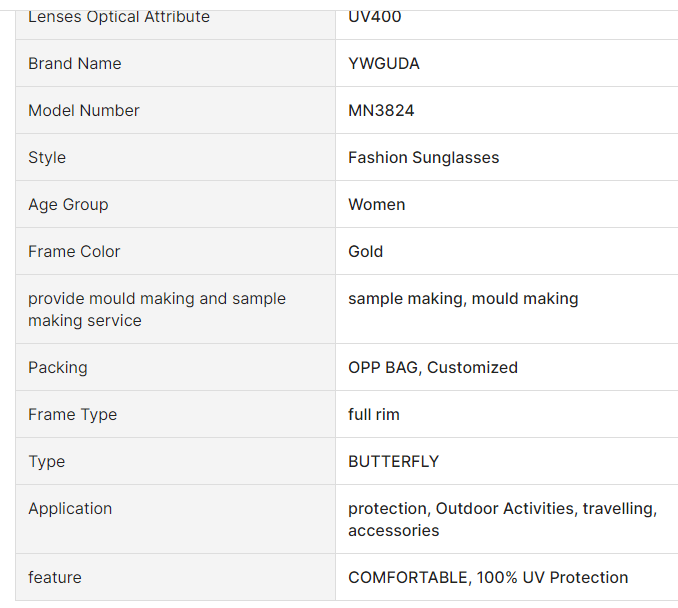This screenshot has width=678, height=608.
Task: Click the mould making service label
Action: [157, 310]
